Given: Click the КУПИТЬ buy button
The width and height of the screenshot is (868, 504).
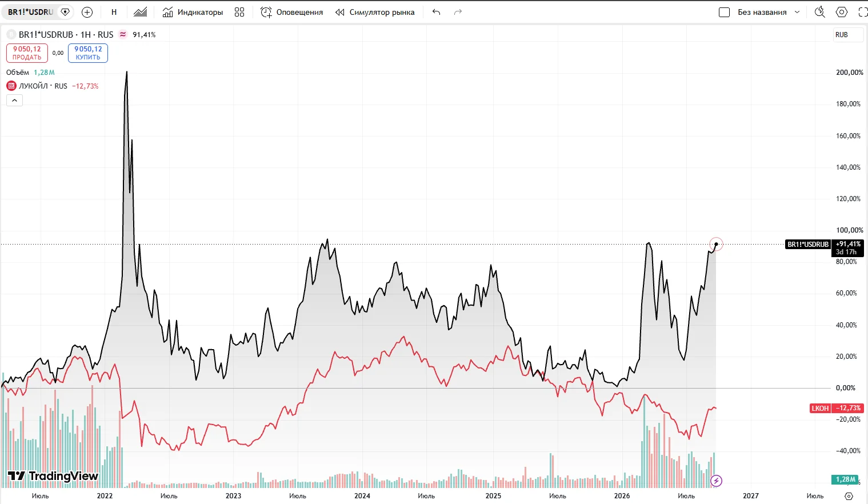Looking at the screenshot, I should pyautogui.click(x=88, y=53).
